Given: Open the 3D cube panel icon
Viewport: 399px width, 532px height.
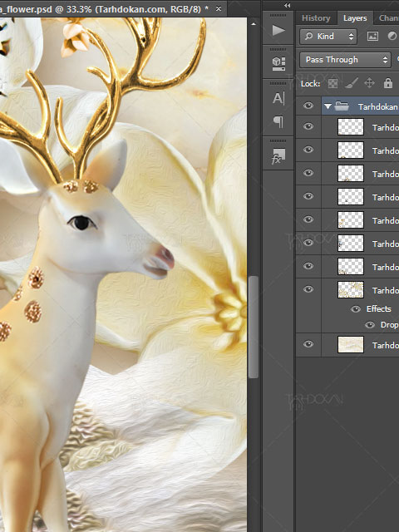Looking at the screenshot, I should coord(278,63).
